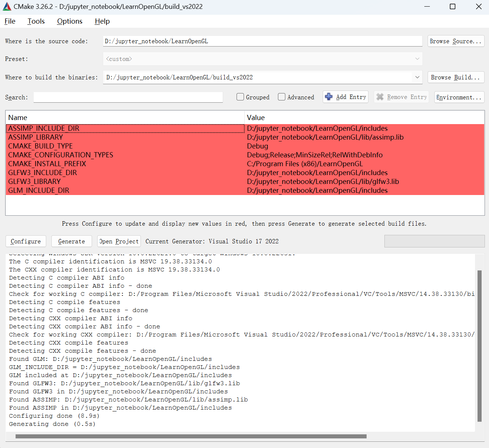Click the 'Configuring done (8.9s)' log line

(x=54, y=416)
